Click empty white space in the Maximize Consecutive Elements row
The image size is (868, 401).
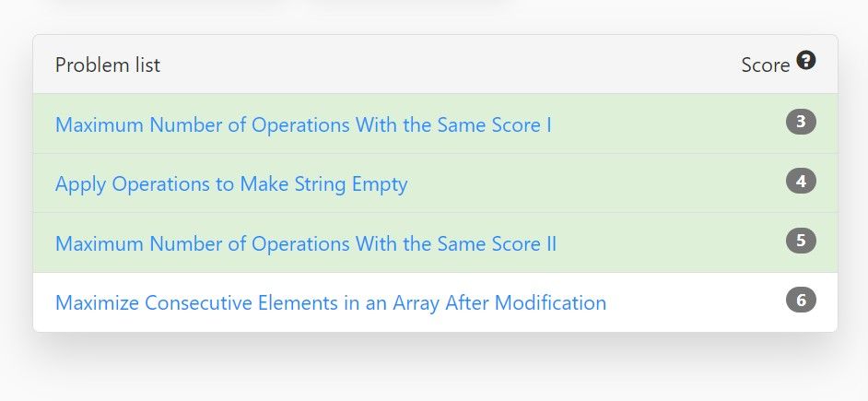coord(692,302)
